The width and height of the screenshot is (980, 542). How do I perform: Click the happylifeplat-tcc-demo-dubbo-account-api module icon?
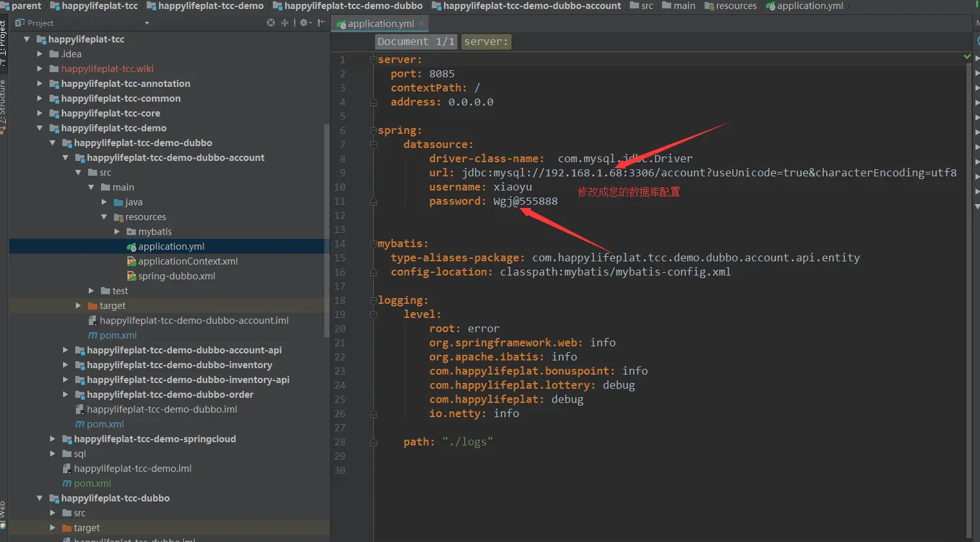80,350
